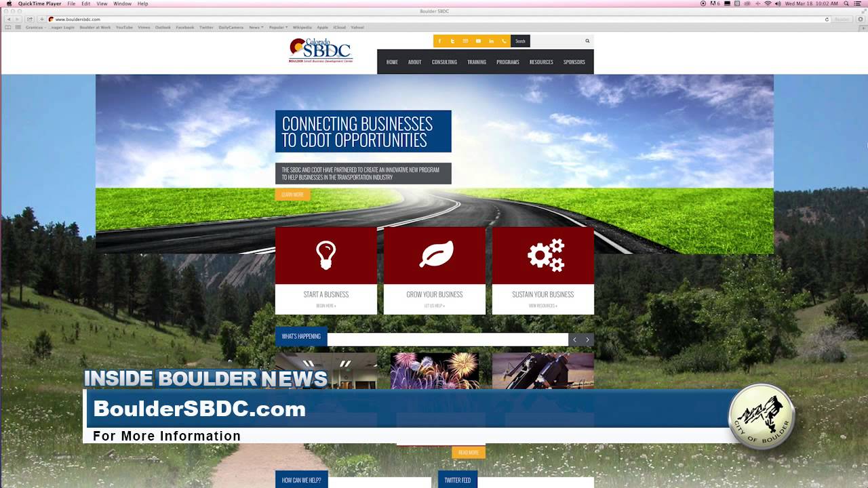Open the Twitter social icon on the site header
This screenshot has width=868, height=488.
pyautogui.click(x=452, y=41)
